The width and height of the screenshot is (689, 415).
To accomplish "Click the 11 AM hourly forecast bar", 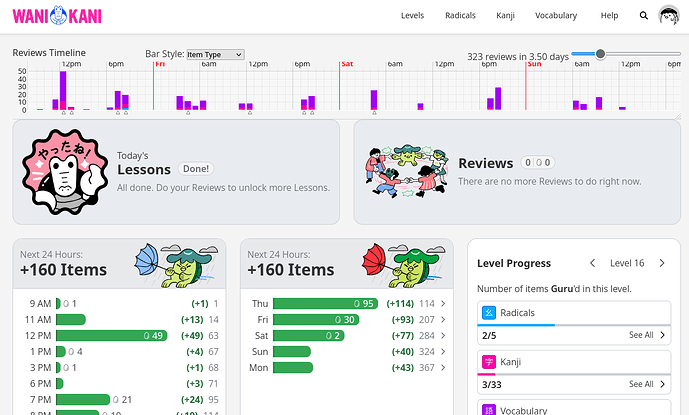I will tap(71, 320).
